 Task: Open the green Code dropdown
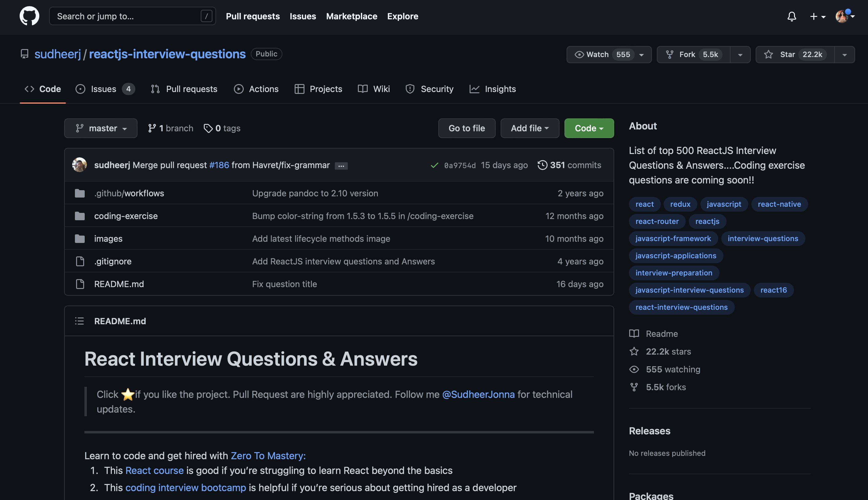(x=589, y=128)
